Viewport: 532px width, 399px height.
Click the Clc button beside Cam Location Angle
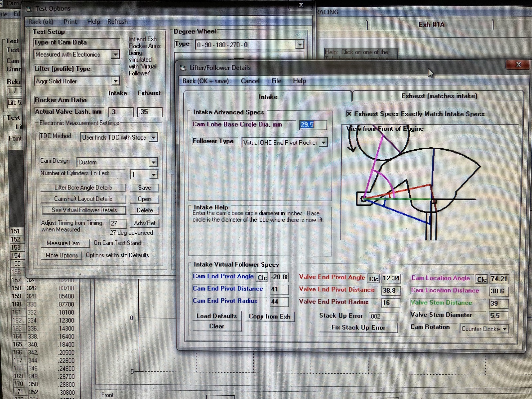coord(481,279)
